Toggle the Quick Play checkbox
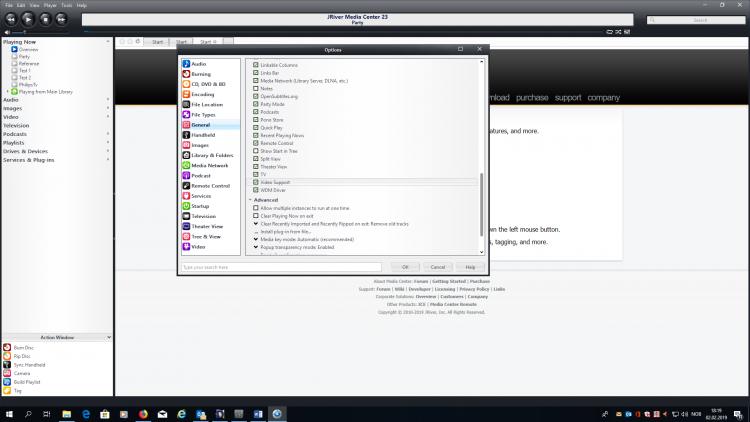This screenshot has width=750, height=422. coord(256,128)
